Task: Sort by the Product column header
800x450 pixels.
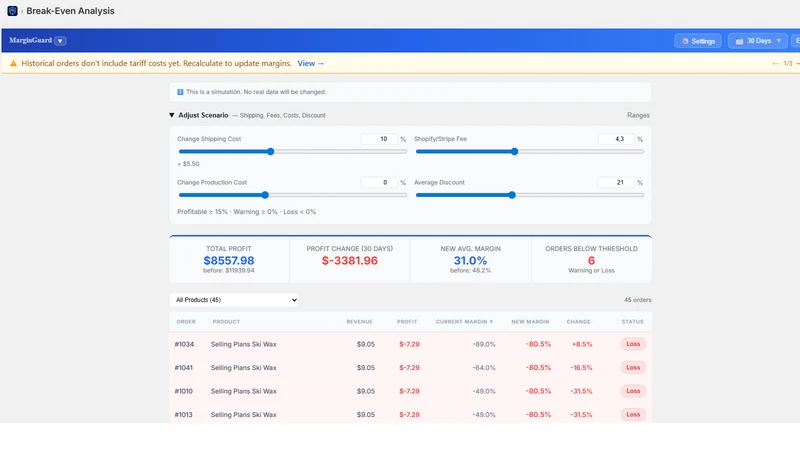Action: tap(226, 322)
